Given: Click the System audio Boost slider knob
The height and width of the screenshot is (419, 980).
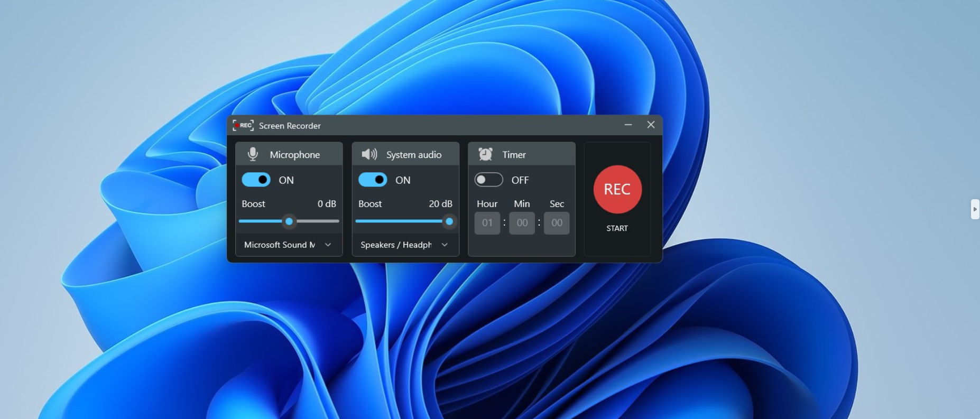Looking at the screenshot, I should 449,221.
